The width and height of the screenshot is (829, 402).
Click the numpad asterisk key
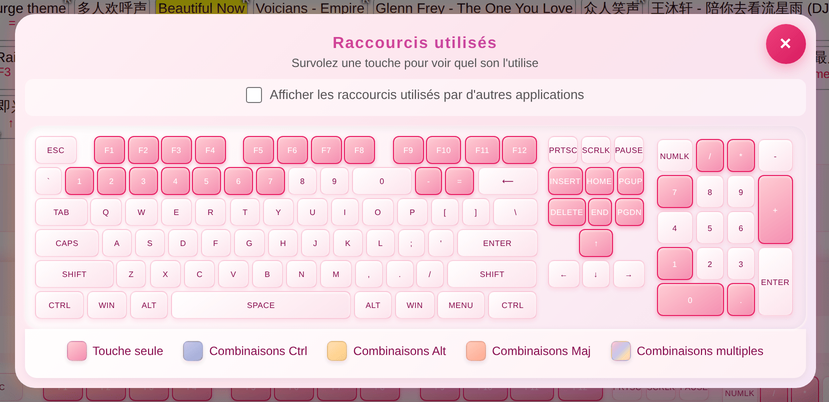point(741,156)
